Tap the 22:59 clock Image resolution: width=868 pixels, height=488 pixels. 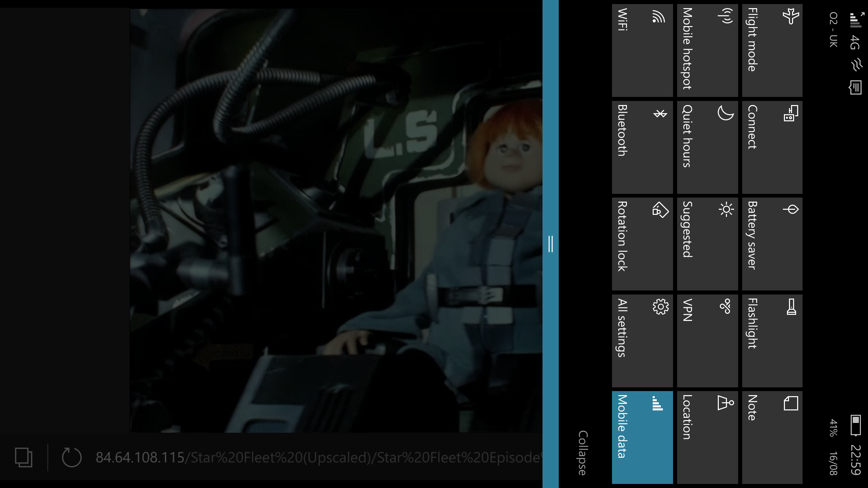(855, 460)
